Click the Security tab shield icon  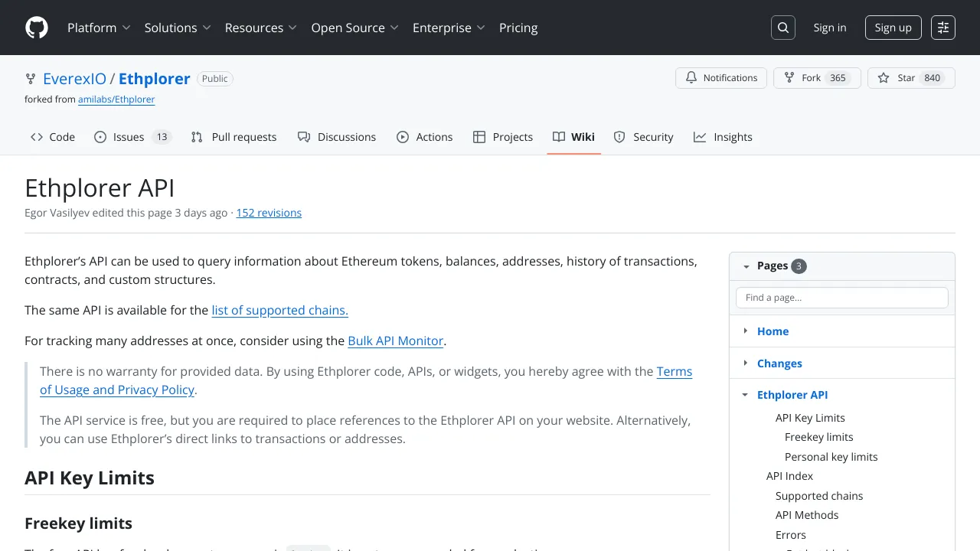coord(620,137)
